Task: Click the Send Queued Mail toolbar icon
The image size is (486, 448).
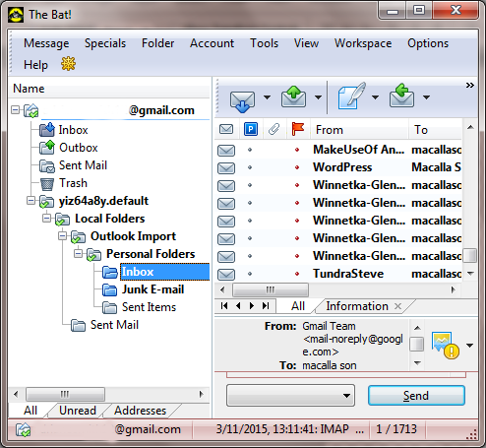Action: pyautogui.click(x=293, y=96)
